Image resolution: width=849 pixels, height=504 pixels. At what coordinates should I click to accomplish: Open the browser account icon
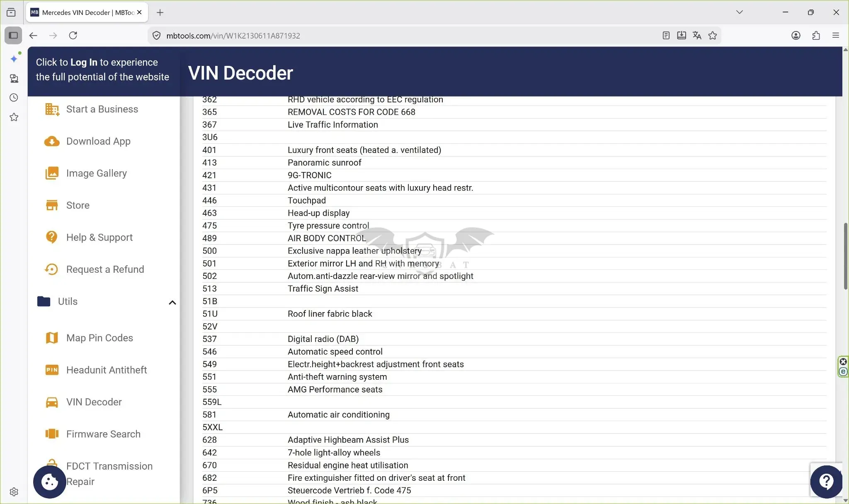coord(796,36)
